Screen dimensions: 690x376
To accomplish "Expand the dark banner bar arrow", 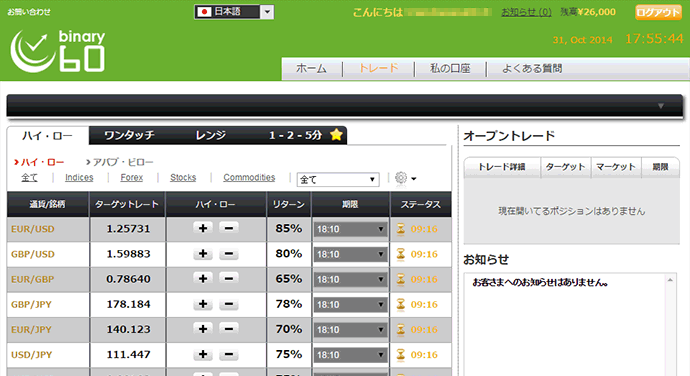I will (661, 106).
